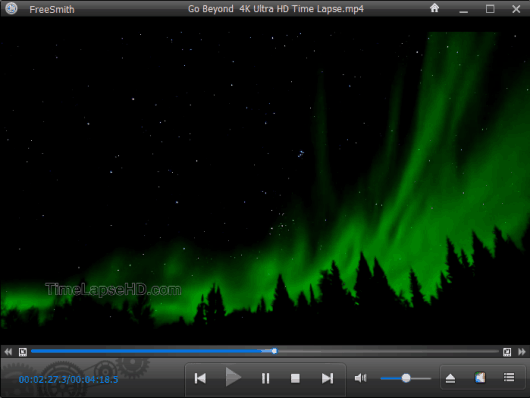Click the FreeSmith application name
The height and width of the screenshot is (398, 530).
click(x=52, y=9)
